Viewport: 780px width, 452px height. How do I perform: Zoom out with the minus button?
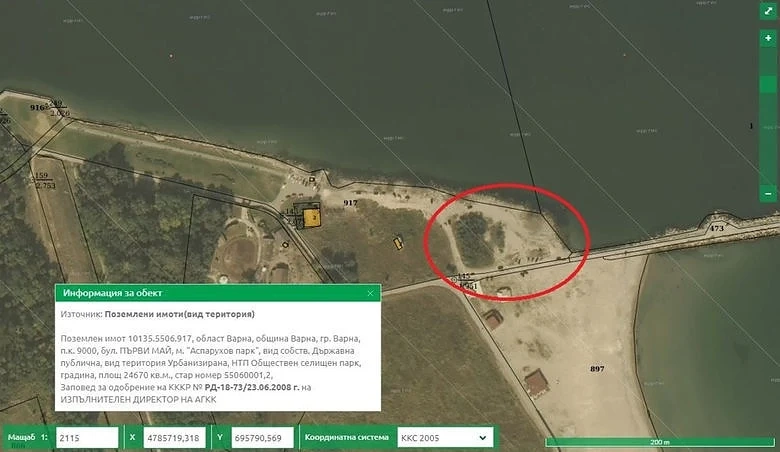(768, 193)
